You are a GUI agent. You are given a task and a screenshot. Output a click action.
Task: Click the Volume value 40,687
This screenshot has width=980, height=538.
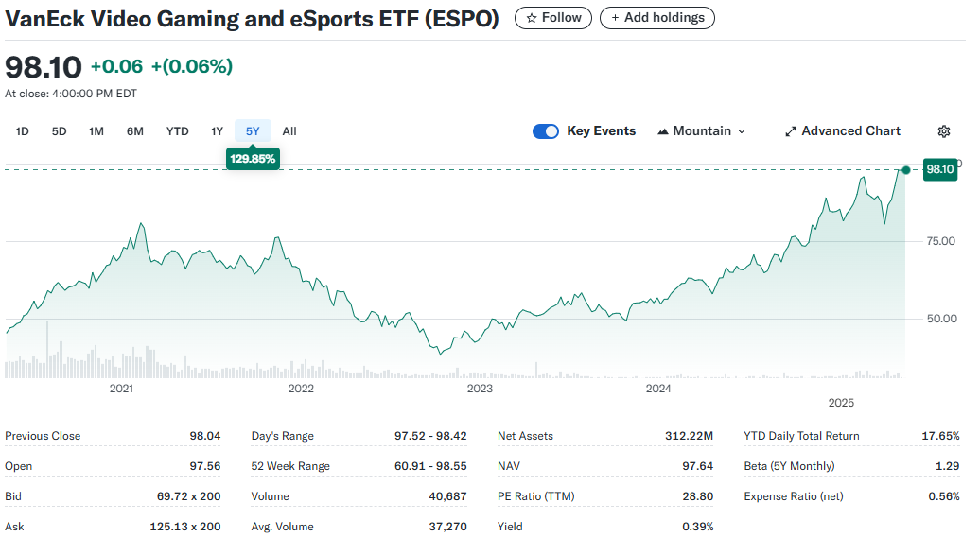coord(448,496)
